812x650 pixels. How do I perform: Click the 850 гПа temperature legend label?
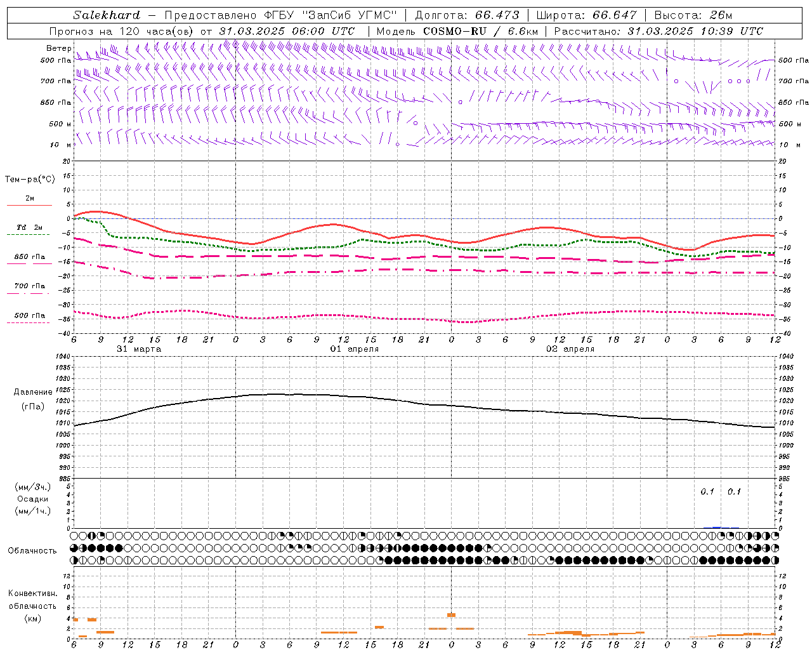(x=30, y=257)
